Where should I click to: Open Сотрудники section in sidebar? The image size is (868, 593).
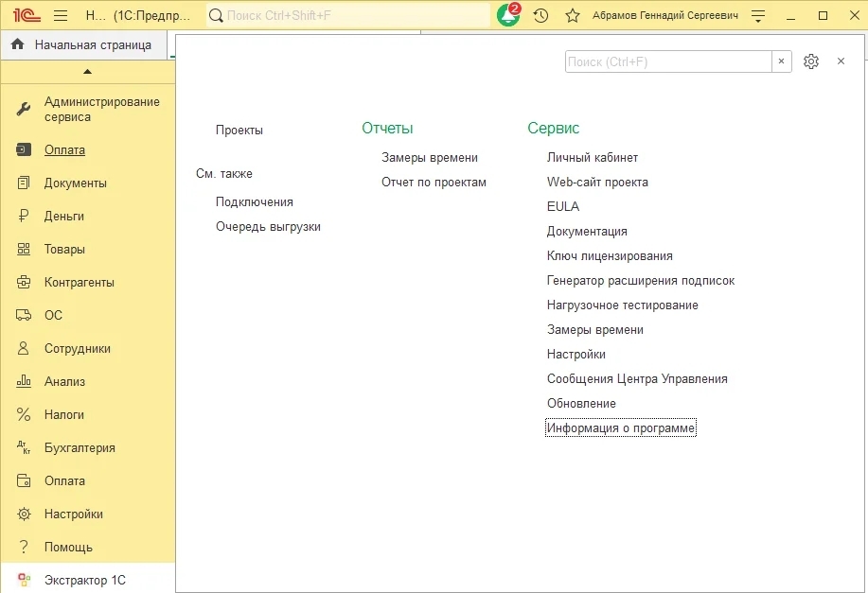point(77,349)
